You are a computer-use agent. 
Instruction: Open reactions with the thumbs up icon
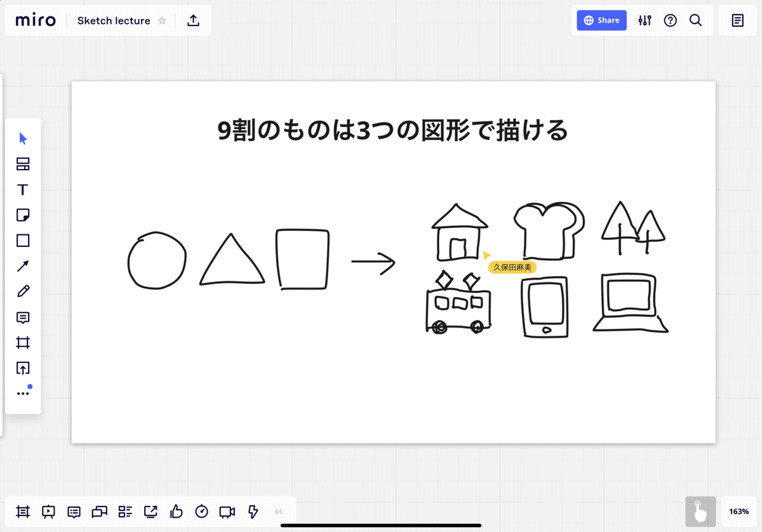click(176, 512)
